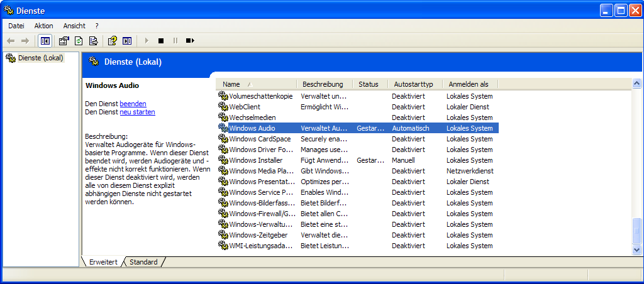The image size is (644, 284).
Task: Click the gear icon of Windows Installer
Action: [223, 160]
